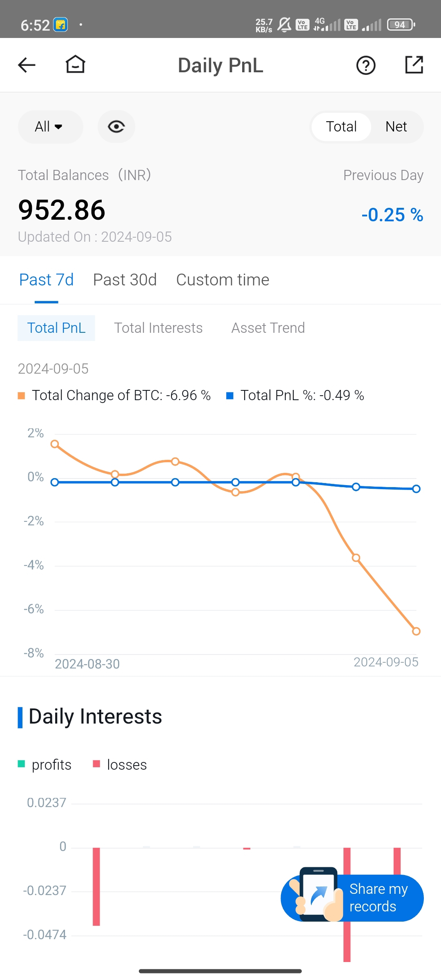
Task: Open the Asset Trend tab
Action: coord(268,327)
